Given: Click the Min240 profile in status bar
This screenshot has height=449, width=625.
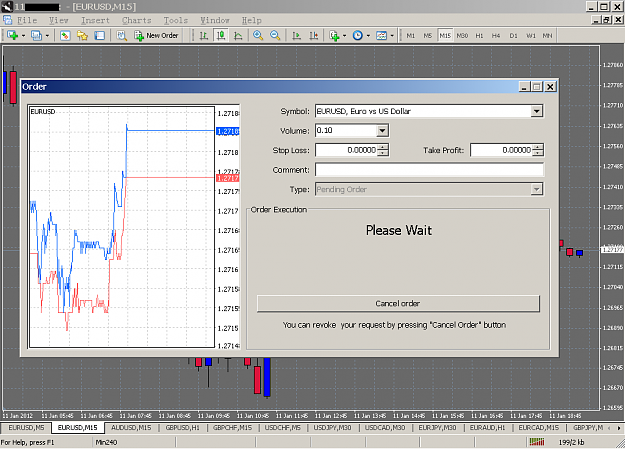Looking at the screenshot, I should (x=106, y=442).
